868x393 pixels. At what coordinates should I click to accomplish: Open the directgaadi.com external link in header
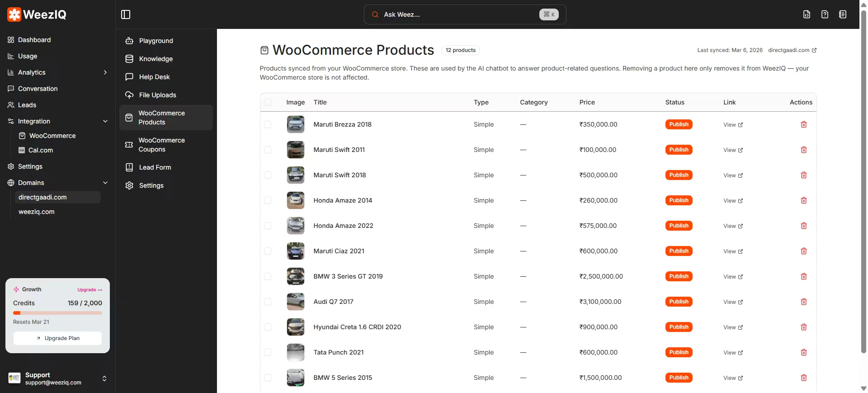(x=792, y=50)
